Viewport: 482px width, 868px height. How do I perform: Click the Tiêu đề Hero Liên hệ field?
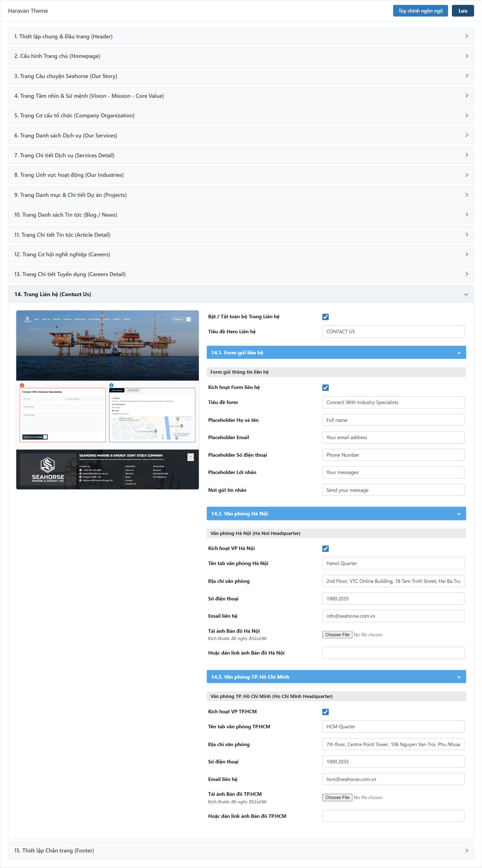coord(393,332)
